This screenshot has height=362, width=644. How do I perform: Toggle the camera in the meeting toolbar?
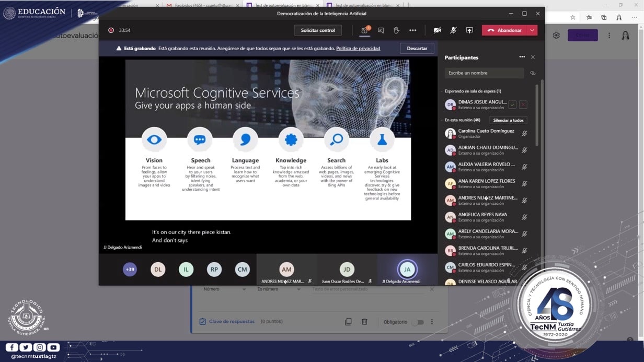click(438, 30)
